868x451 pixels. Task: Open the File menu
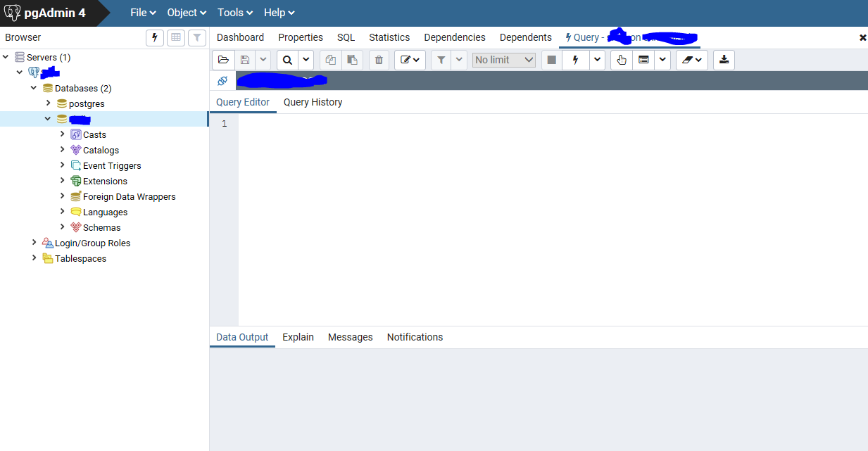tap(143, 13)
